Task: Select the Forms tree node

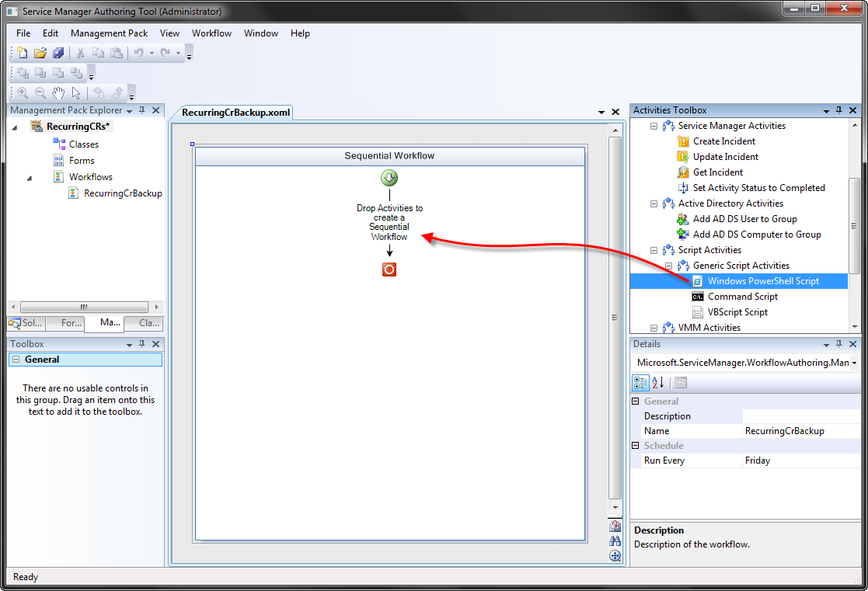Action: pos(82,161)
